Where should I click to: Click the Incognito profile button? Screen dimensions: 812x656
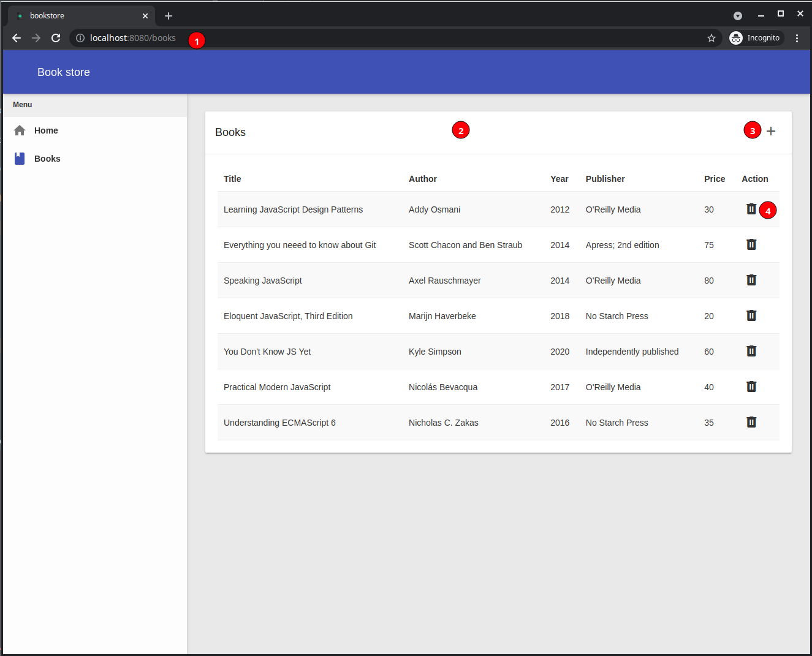pyautogui.click(x=756, y=38)
